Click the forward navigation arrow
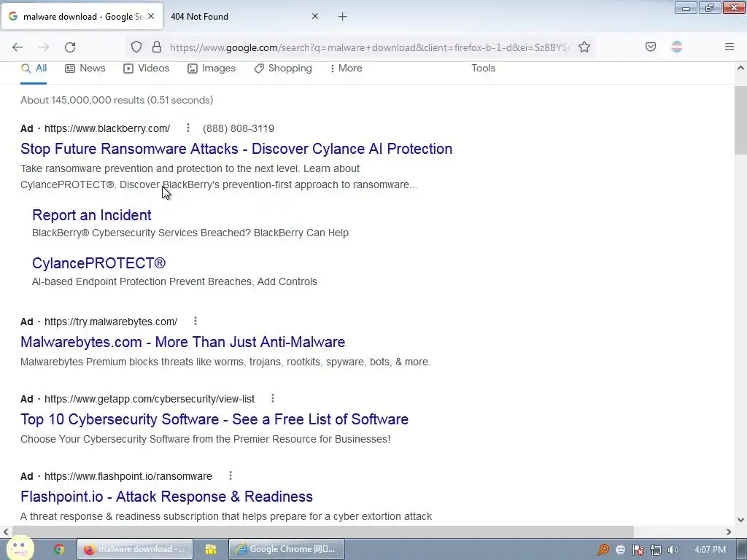Image resolution: width=747 pixels, height=560 pixels. point(44,47)
